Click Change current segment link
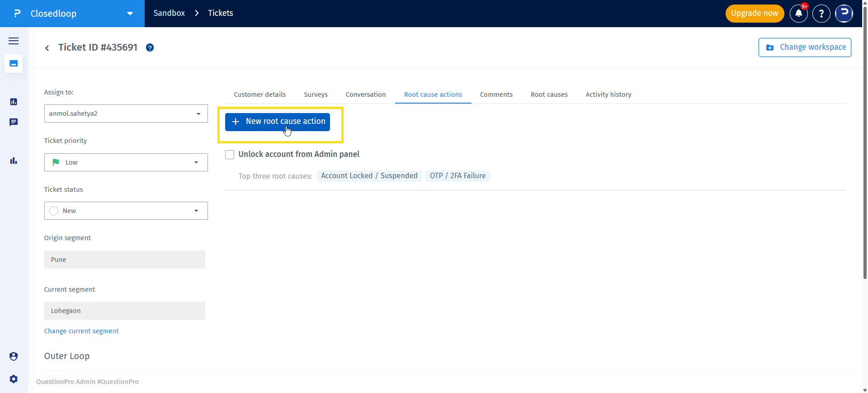The height and width of the screenshot is (393, 868). click(81, 331)
